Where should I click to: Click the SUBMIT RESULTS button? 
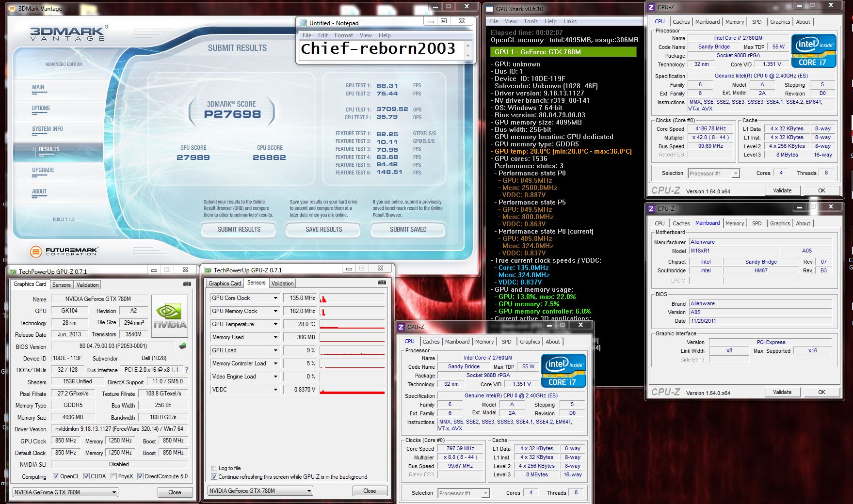tap(239, 230)
